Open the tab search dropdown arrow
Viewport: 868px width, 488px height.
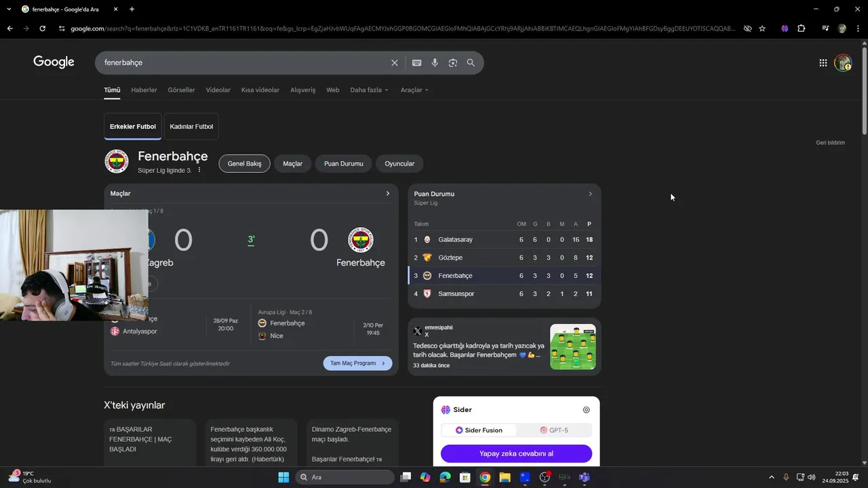pos(8,9)
